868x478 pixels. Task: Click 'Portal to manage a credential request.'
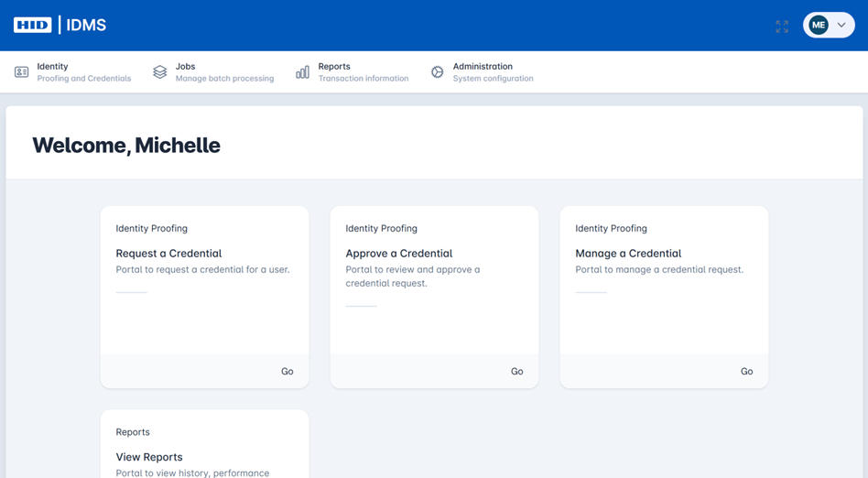tap(659, 270)
